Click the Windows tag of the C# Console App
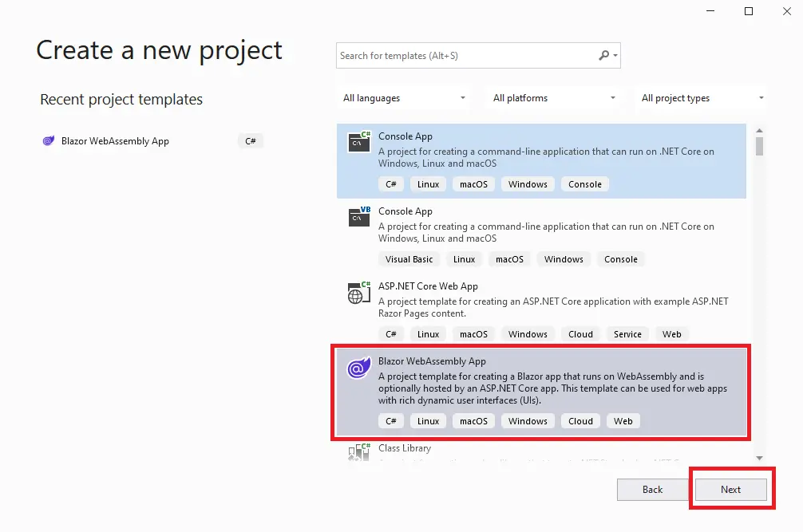The width and height of the screenshot is (803, 532). click(528, 184)
